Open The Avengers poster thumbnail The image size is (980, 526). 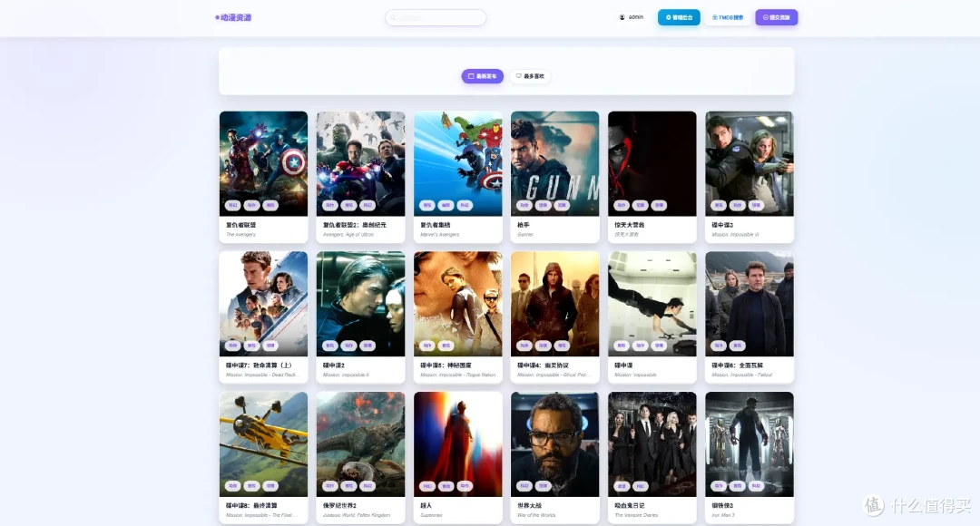[263, 163]
